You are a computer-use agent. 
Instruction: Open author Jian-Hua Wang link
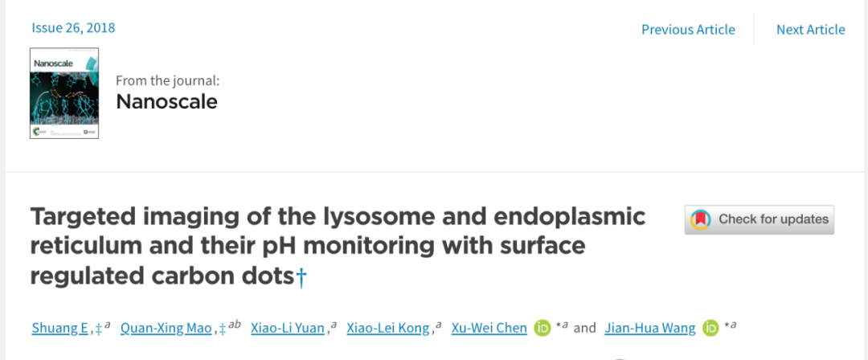tap(650, 329)
